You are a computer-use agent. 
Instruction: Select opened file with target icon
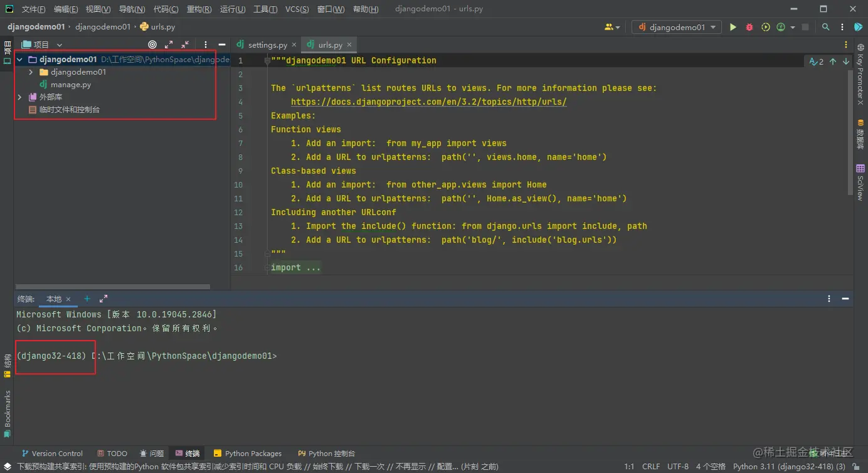[x=152, y=45]
